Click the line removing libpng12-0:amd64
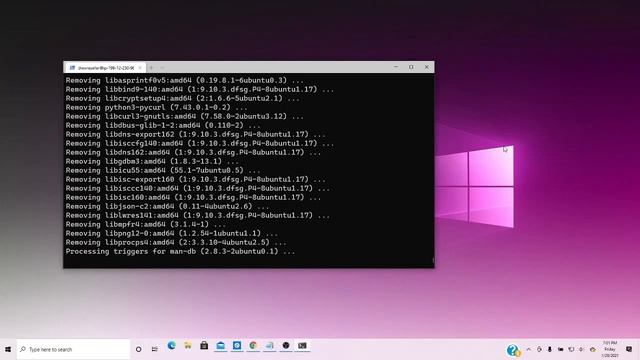 [x=171, y=233]
